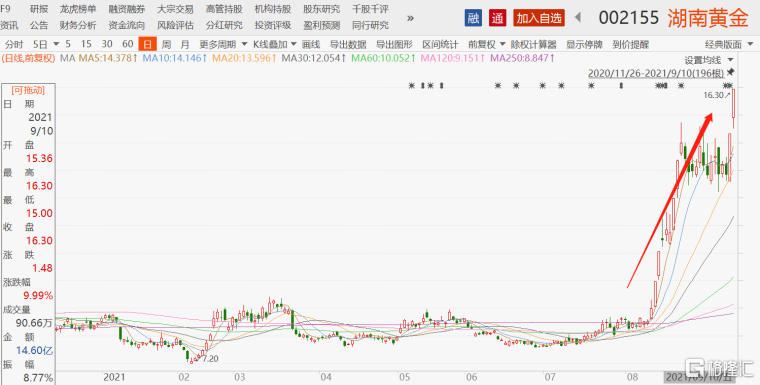Viewport: 760px width, 385px height.
Task: Click the 画线 drawing tool
Action: tap(311, 44)
